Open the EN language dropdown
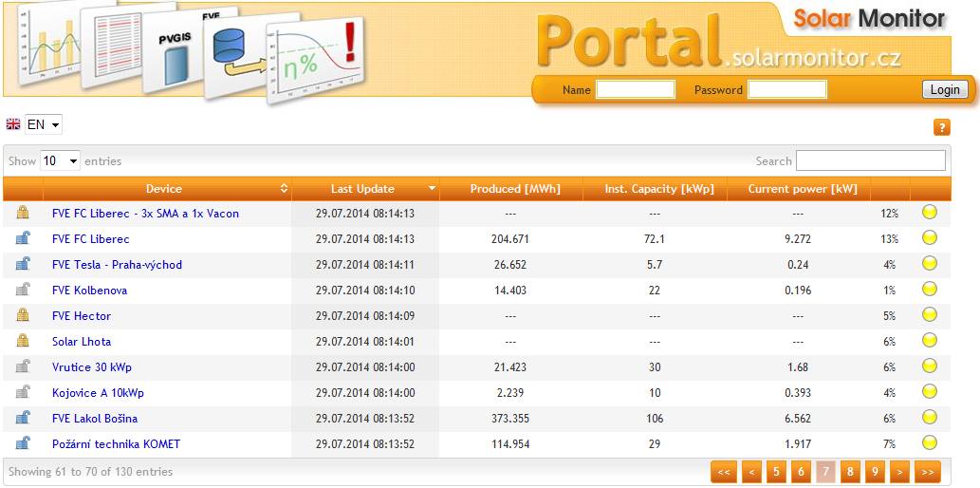 44,124
